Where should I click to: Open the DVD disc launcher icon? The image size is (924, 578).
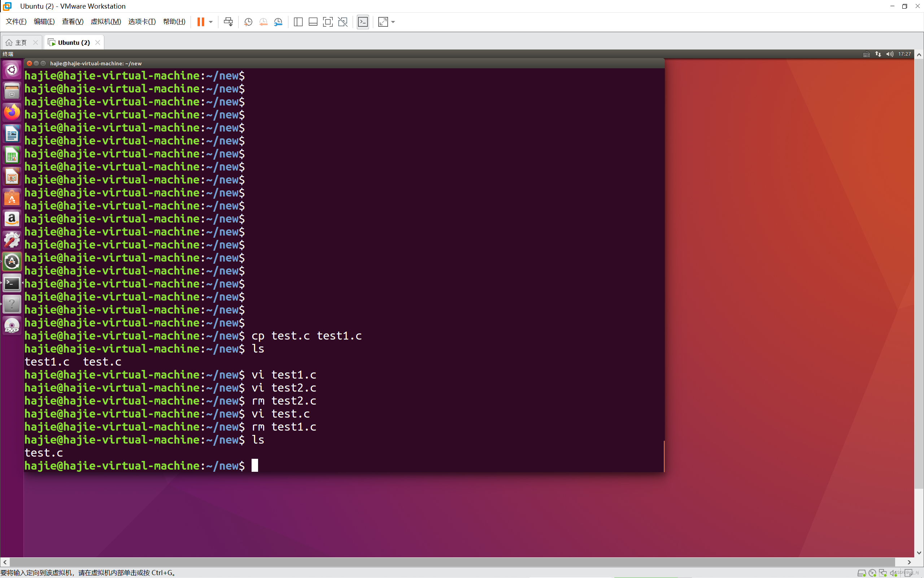click(12, 326)
